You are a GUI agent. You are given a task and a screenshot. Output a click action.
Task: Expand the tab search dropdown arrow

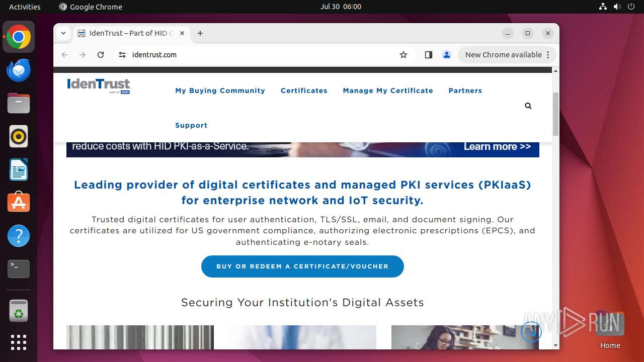(63, 33)
